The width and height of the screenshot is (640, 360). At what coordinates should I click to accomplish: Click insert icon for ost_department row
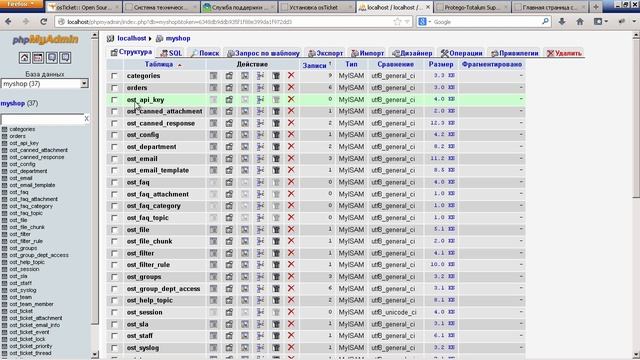pos(260,147)
